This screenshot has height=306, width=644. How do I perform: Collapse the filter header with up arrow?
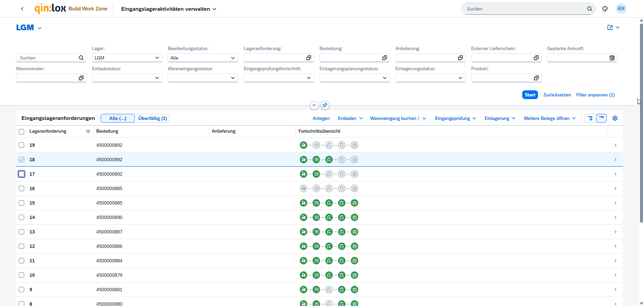[314, 105]
